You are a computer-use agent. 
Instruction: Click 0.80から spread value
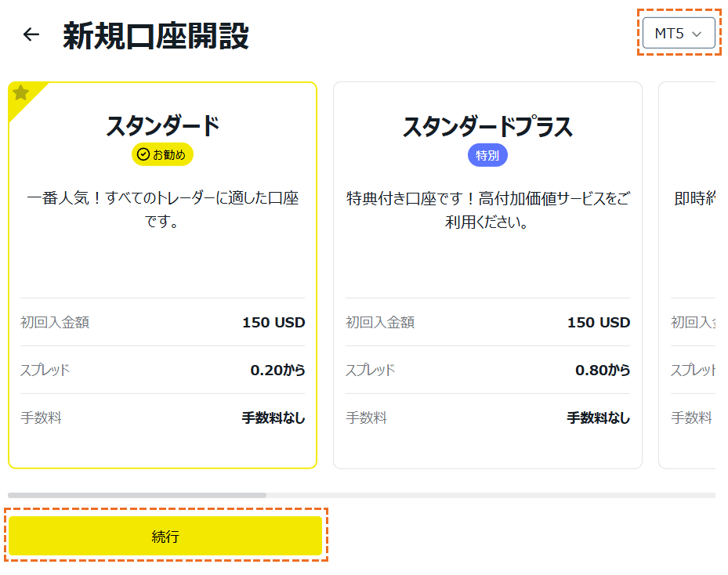pos(603,370)
